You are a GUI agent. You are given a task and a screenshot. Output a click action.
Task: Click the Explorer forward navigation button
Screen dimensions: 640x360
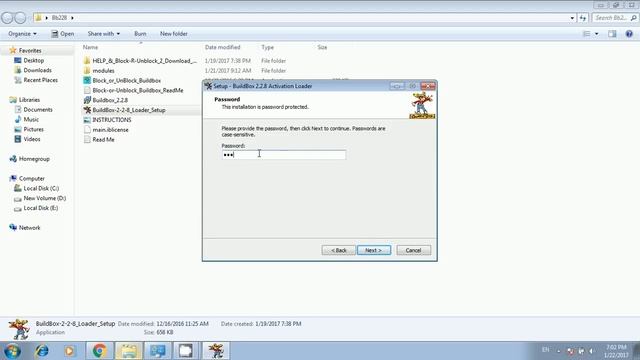click(x=20, y=18)
